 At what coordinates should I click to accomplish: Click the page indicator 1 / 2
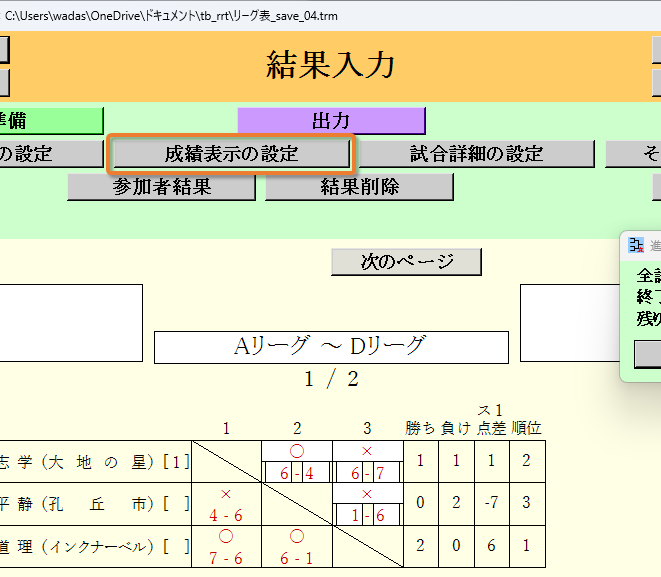(331, 379)
